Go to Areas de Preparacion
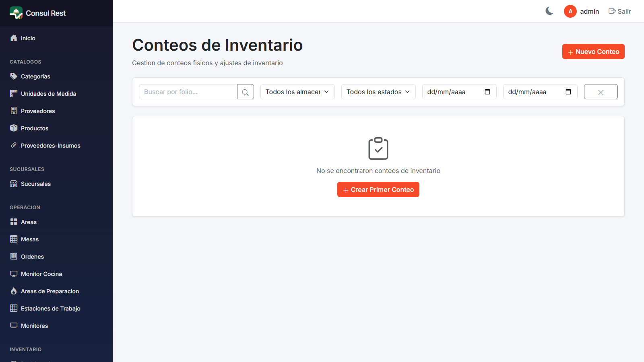 tap(56, 291)
